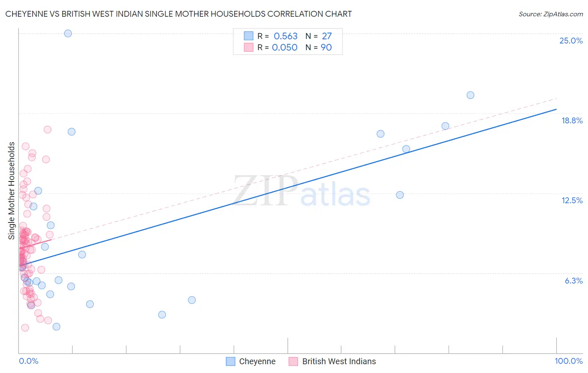Select the blue Cheyenne swatch in bottom legend
The image size is (588, 373).
tap(230, 361)
